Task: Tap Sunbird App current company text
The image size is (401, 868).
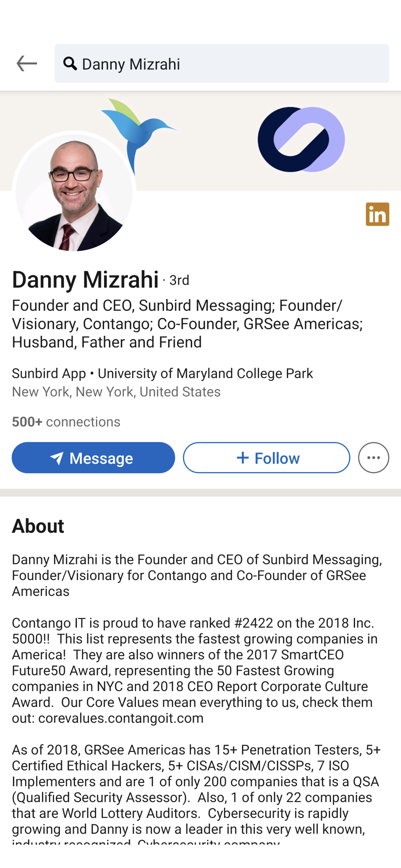Action: point(49,373)
